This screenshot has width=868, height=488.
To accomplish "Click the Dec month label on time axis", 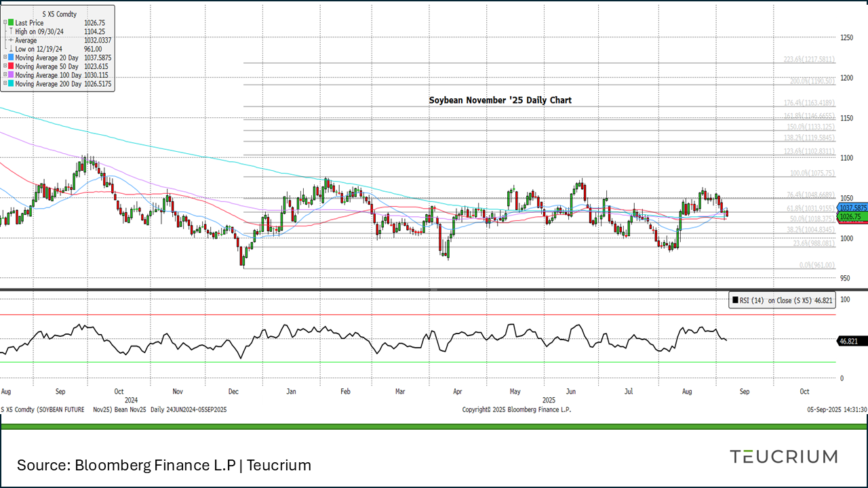I will 233,392.
